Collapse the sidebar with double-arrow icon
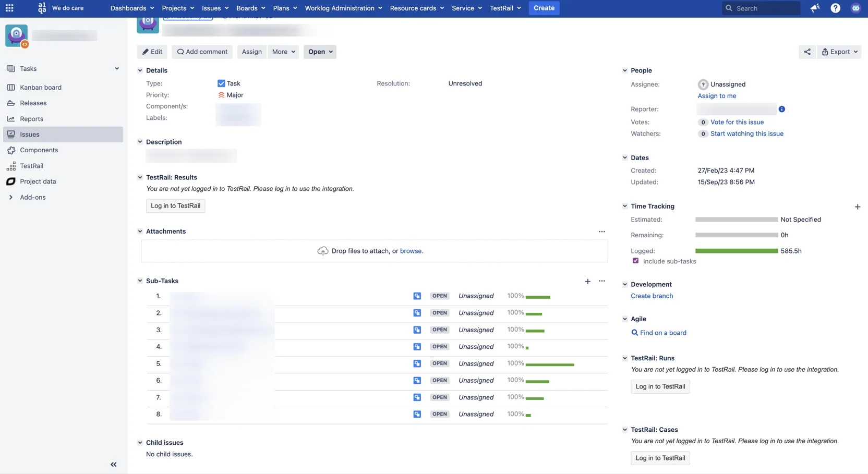This screenshot has width=868, height=474. click(x=113, y=464)
